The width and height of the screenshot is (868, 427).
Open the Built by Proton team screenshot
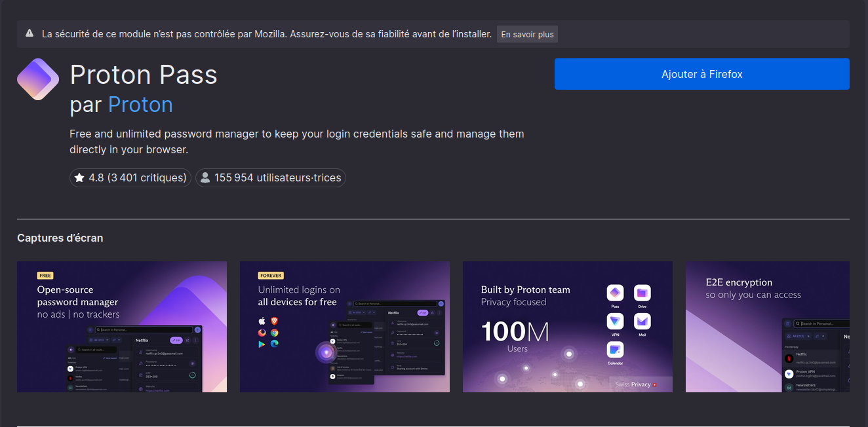(568, 327)
